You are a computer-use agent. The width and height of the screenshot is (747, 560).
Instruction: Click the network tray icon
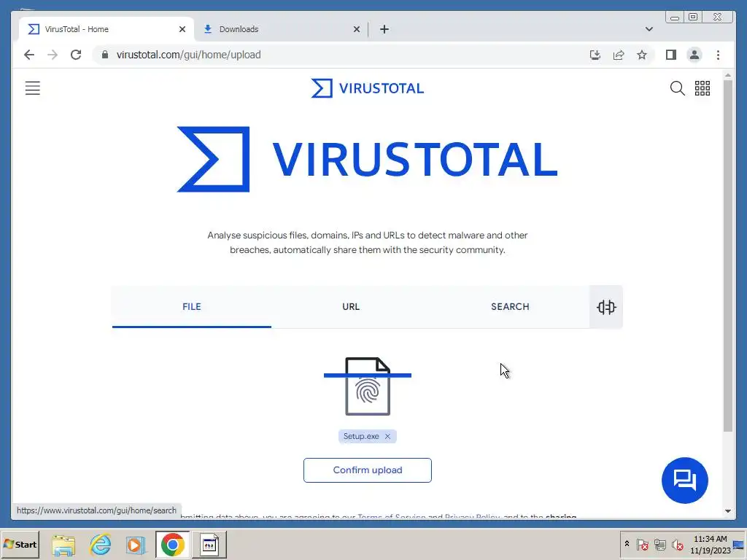coord(659,544)
